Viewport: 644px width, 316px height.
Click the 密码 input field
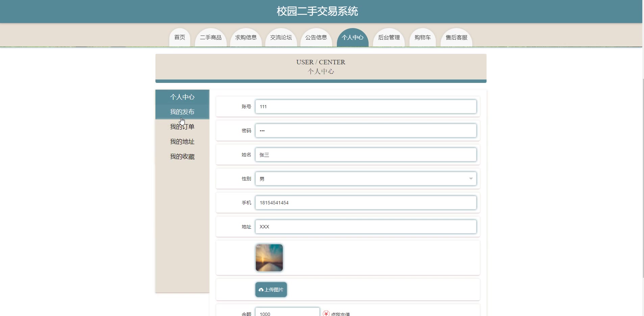[366, 131]
